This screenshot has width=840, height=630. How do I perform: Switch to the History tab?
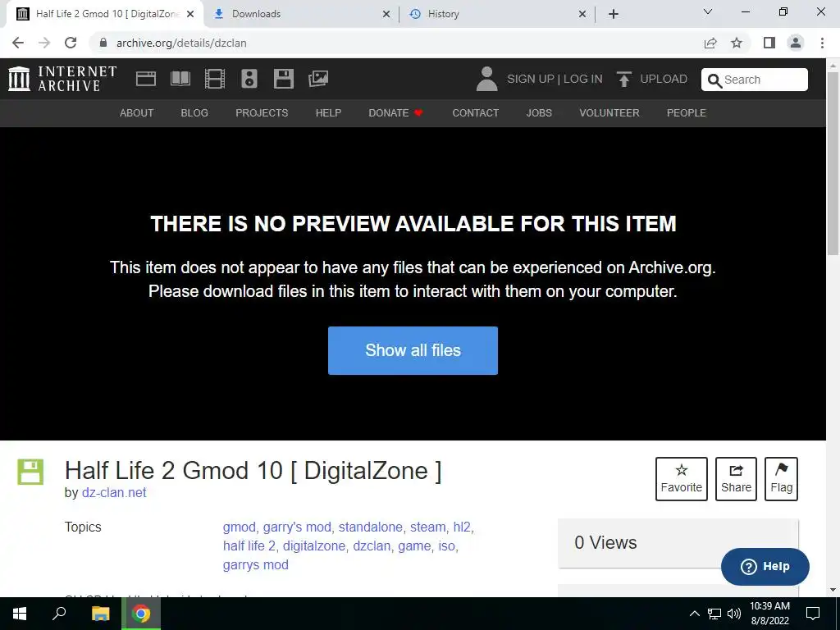tap(496, 14)
